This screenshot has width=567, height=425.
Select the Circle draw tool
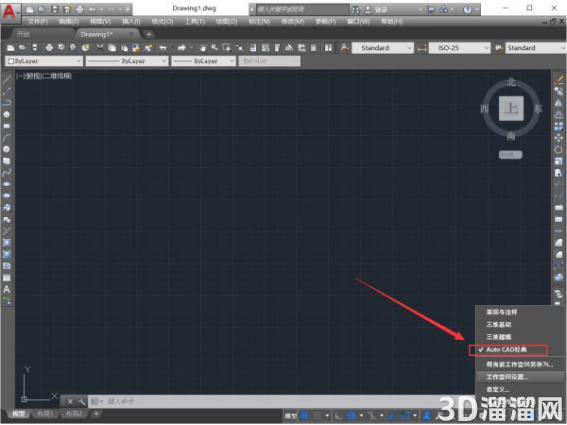click(7, 149)
